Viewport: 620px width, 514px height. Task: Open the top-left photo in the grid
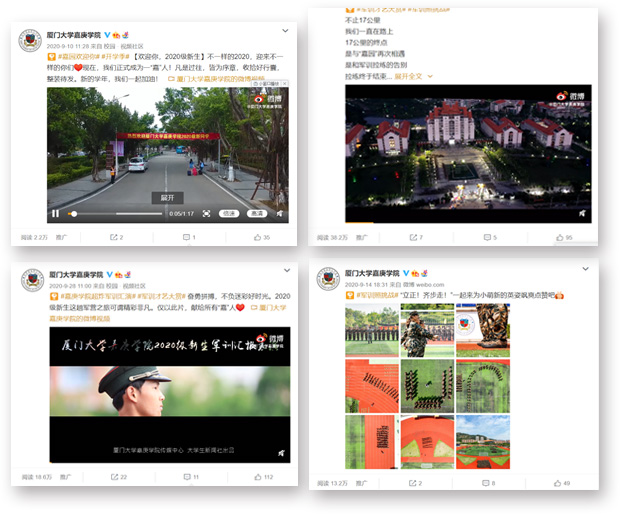tap(371, 332)
